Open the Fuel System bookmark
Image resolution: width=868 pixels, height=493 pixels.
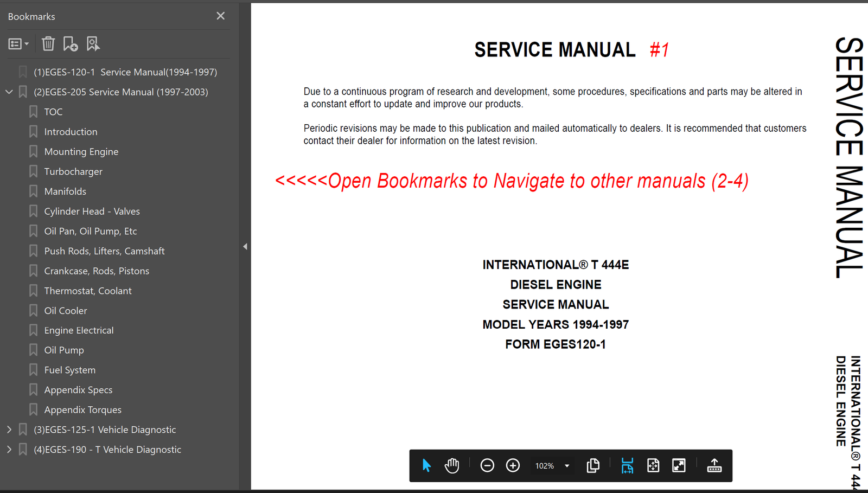coord(70,370)
